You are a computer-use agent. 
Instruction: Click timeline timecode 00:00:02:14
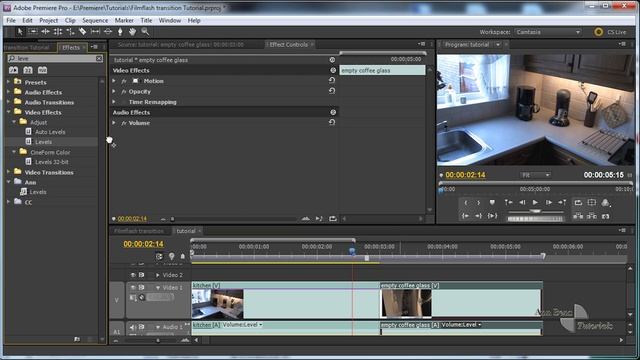143,244
